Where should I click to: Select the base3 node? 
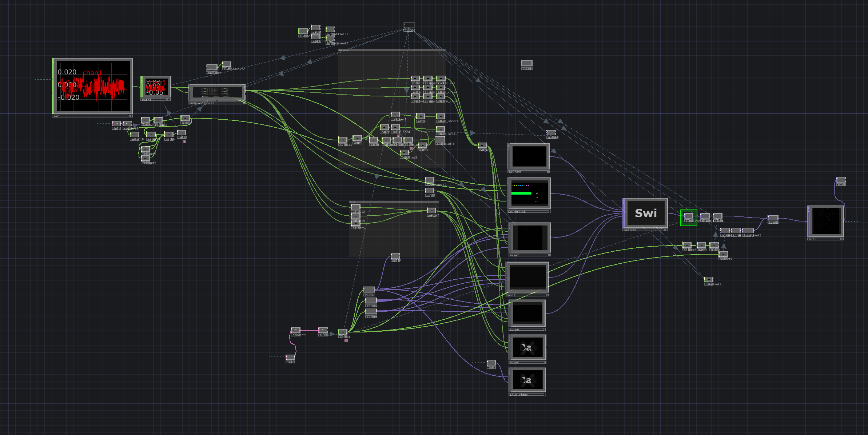[x=527, y=277]
